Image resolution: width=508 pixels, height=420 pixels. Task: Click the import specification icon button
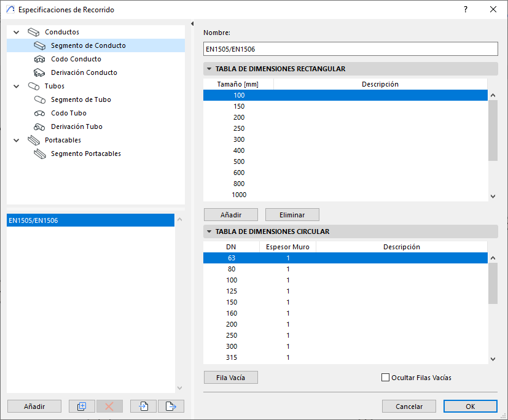144,406
